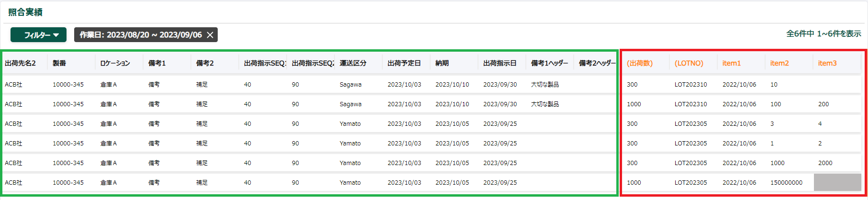
Task: Select the item1 column header
Action: 732,63
